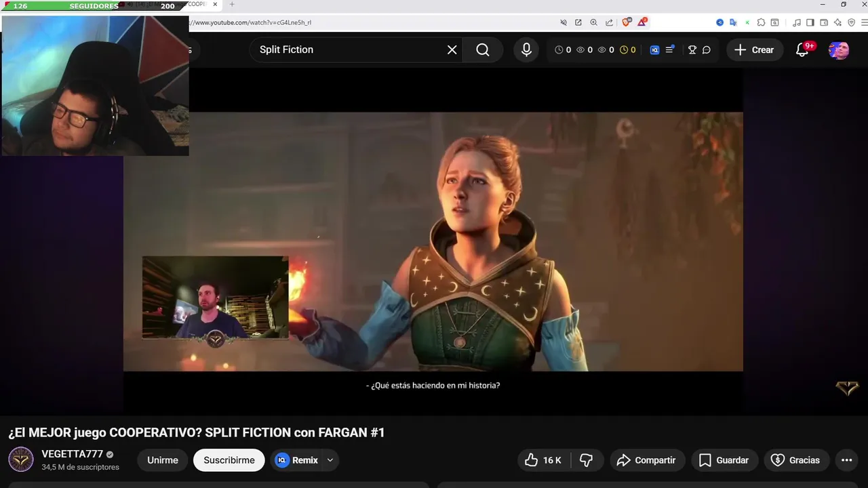
Task: Click the Unirme button
Action: 163,460
